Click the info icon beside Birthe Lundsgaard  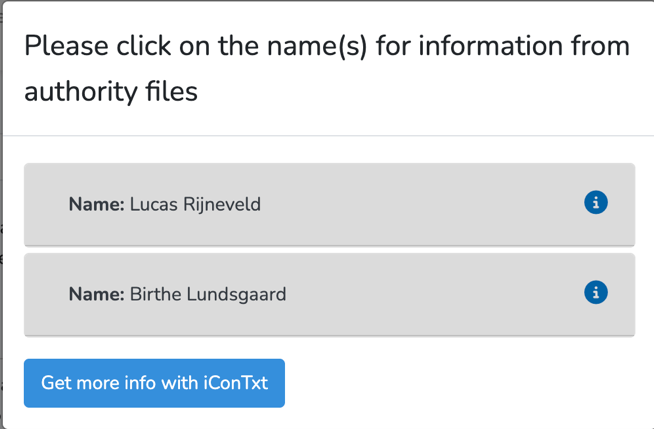click(595, 293)
